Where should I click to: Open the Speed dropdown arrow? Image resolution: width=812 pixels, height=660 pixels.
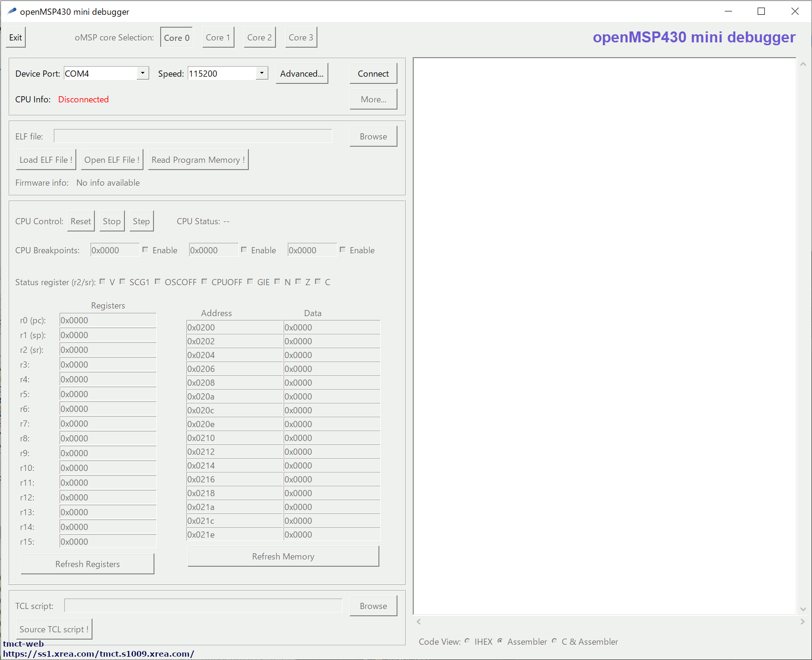[x=262, y=73]
